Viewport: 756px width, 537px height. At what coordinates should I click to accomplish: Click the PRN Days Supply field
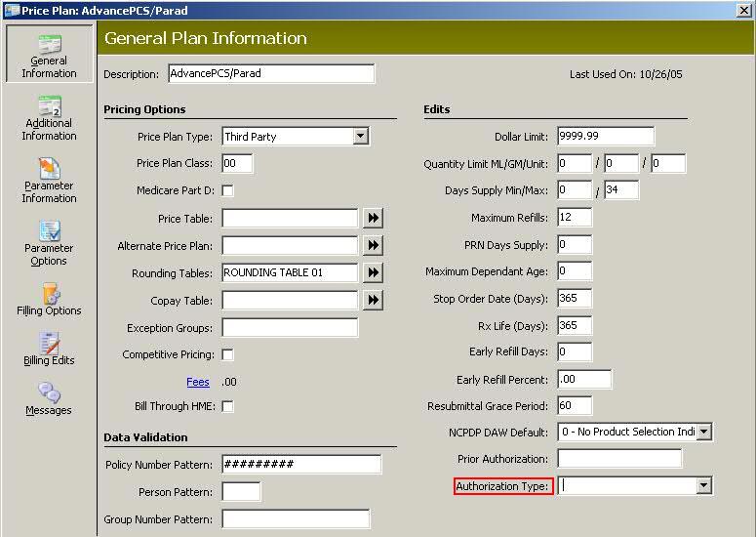pyautogui.click(x=575, y=245)
